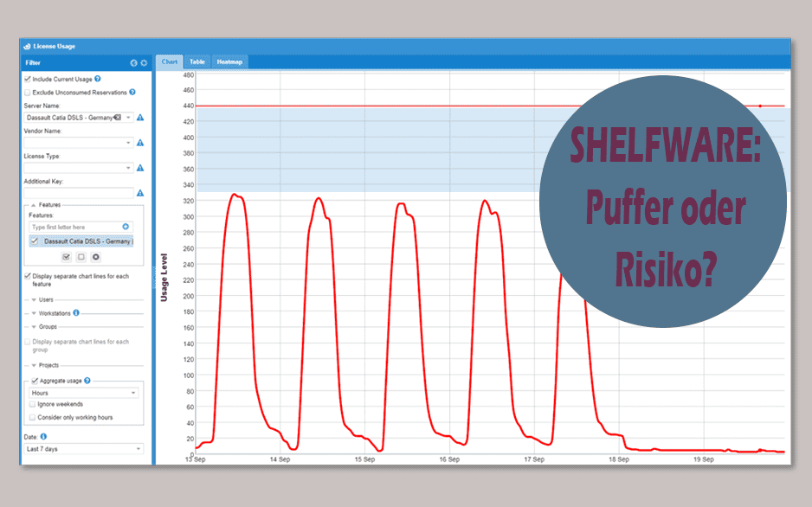Open Filter panel settings gear icon

144,63
